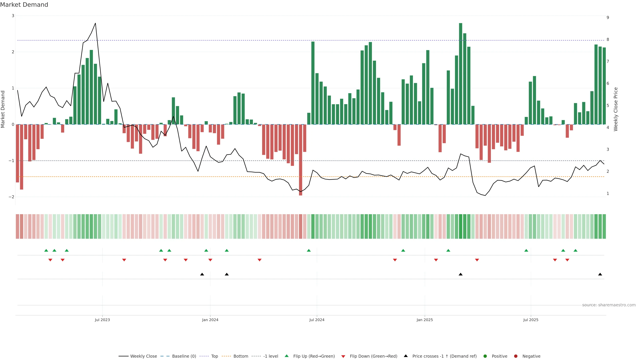Screen dimensions: 644x362
Task: Click the source sharemaestro.com text
Action: click(609, 305)
